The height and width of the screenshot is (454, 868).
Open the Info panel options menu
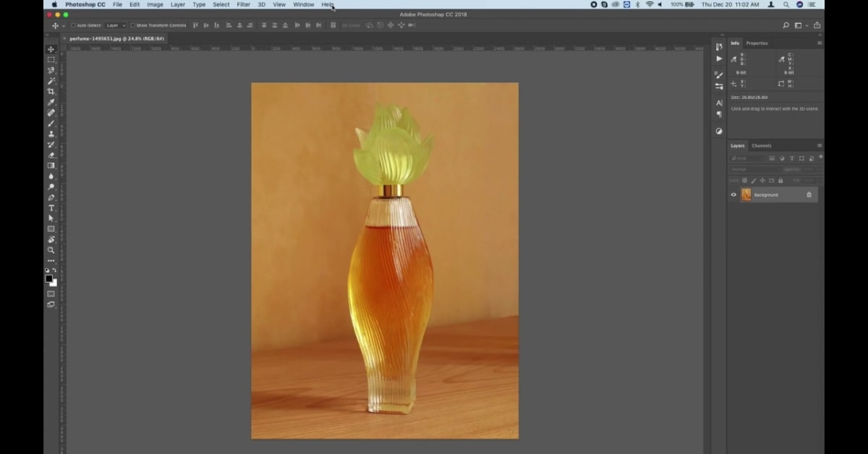coord(820,43)
